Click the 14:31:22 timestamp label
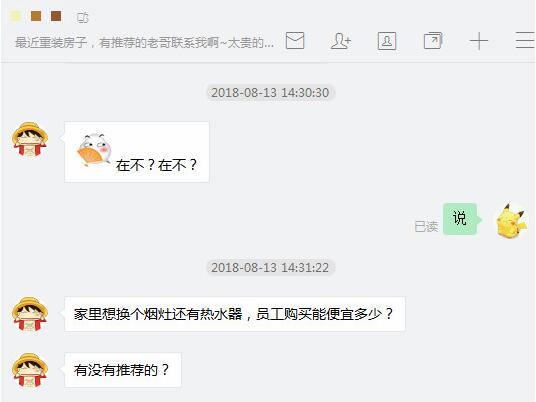This screenshot has height=402, width=536. pos(270,267)
